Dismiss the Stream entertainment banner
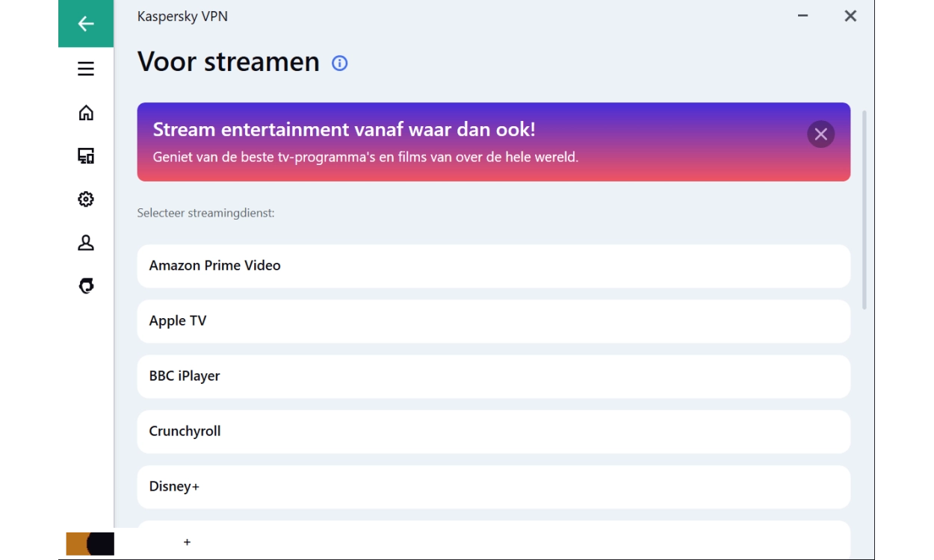The image size is (934, 560). (x=820, y=134)
